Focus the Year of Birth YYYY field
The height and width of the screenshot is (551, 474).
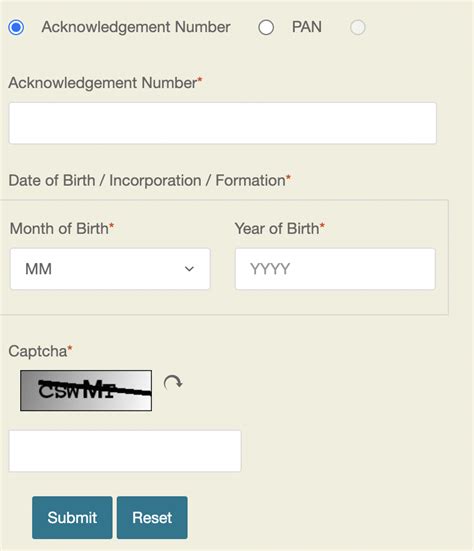[x=335, y=269]
